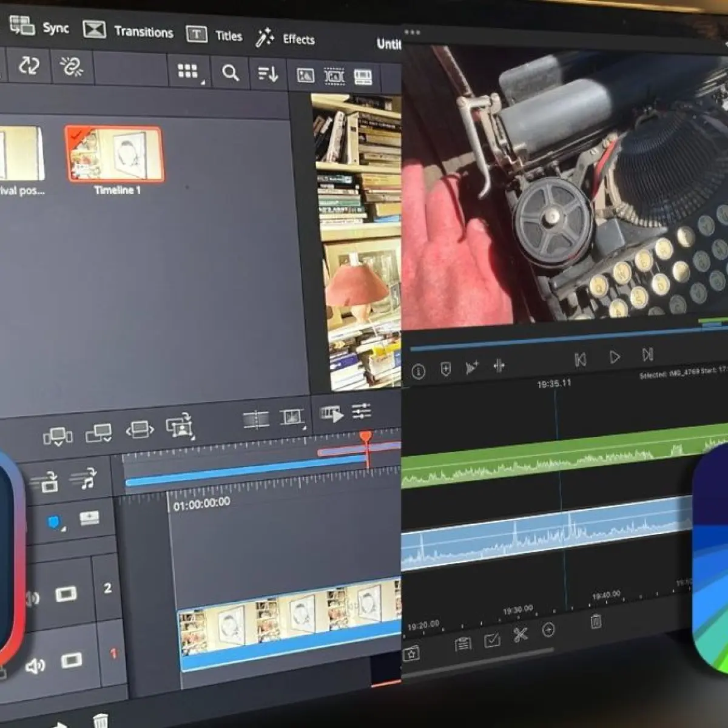Toggle video visibility on track 2

(66, 593)
